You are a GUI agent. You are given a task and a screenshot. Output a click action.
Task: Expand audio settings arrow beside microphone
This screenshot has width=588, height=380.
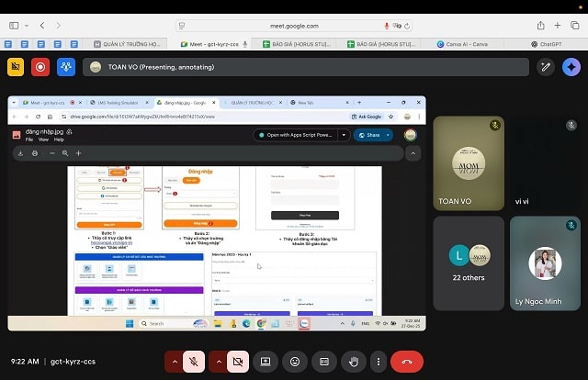coord(174,362)
